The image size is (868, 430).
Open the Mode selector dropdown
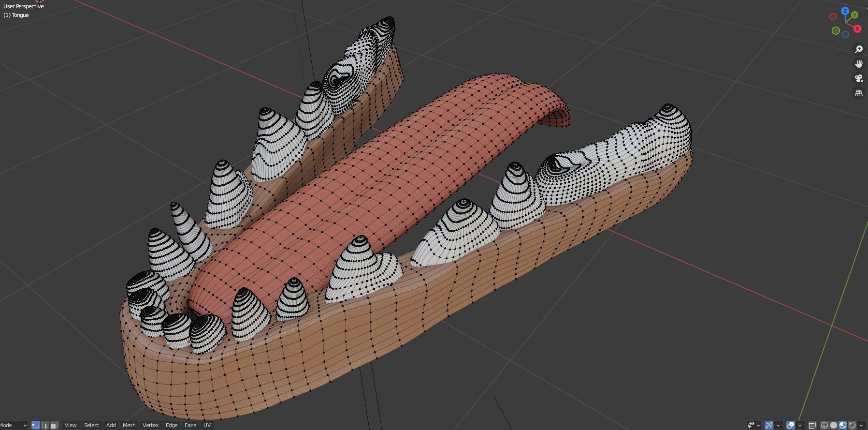coord(14,425)
